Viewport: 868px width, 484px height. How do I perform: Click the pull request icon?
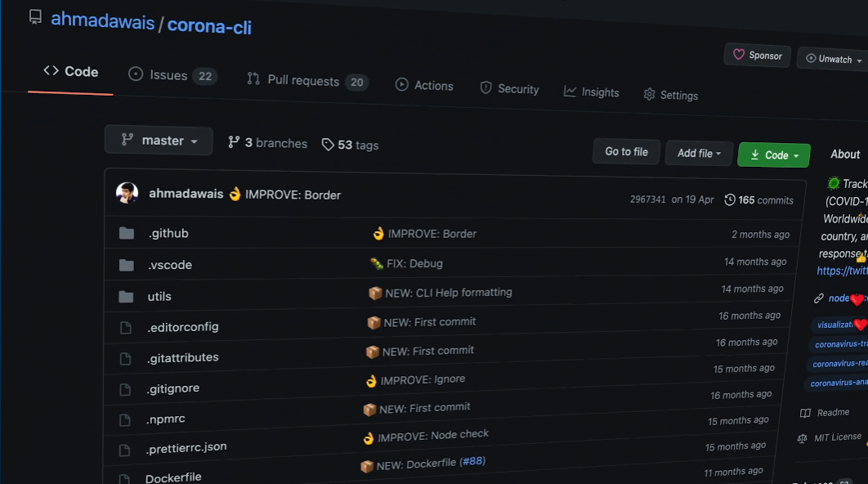coord(253,78)
